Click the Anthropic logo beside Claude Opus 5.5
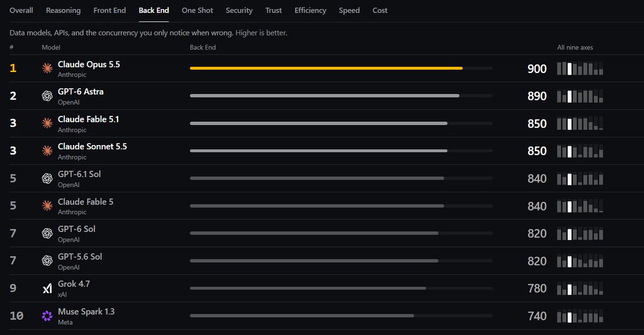 [x=47, y=68]
